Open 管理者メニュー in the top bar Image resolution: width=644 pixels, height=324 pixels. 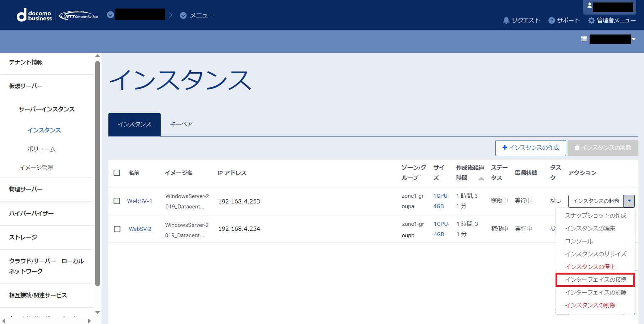coord(612,20)
